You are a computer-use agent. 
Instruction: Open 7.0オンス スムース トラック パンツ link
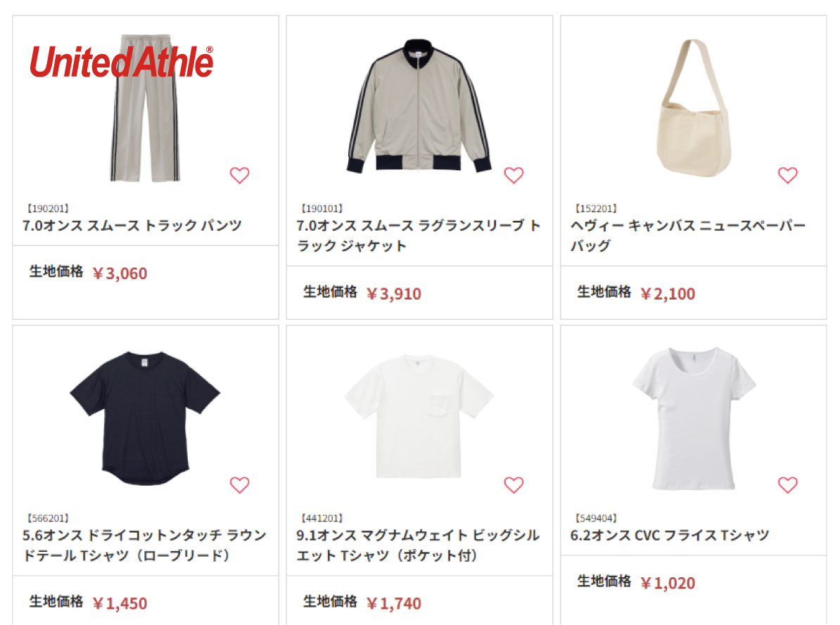click(x=132, y=226)
